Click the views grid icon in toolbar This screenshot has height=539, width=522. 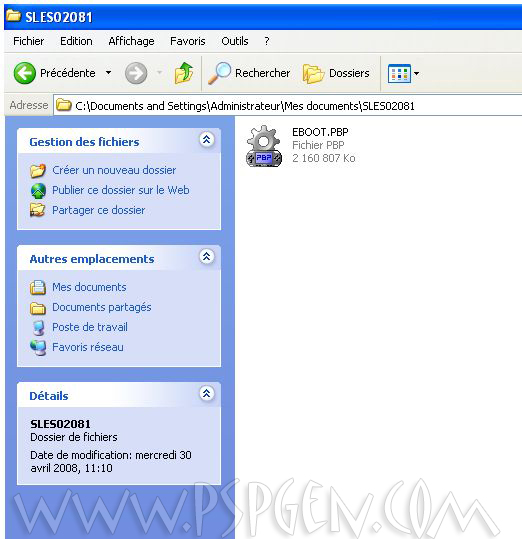coord(399,73)
